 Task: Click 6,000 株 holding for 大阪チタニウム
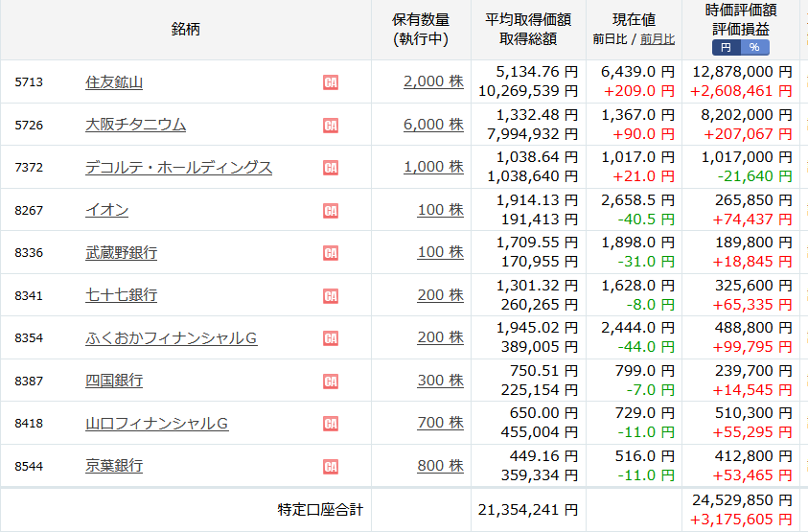tap(433, 125)
